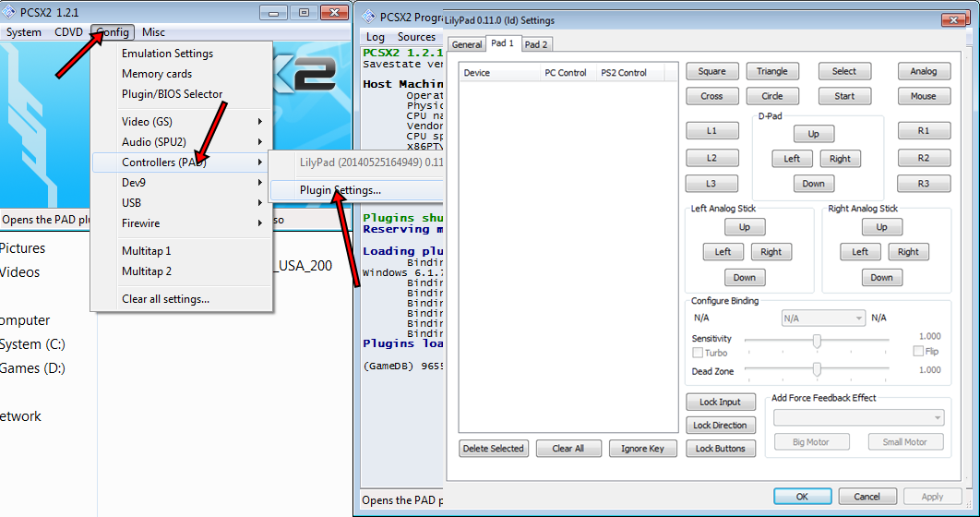This screenshot has height=517, width=980.
Task: Click the PCSX2 logo icon in the main title bar
Action: pos(8,13)
